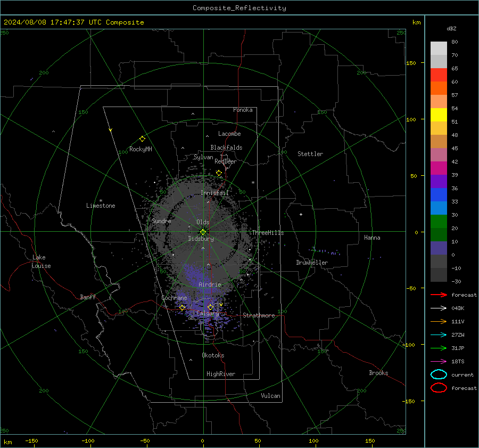
Task: Click the yellow diamond at radar center
Action: pos(203,232)
